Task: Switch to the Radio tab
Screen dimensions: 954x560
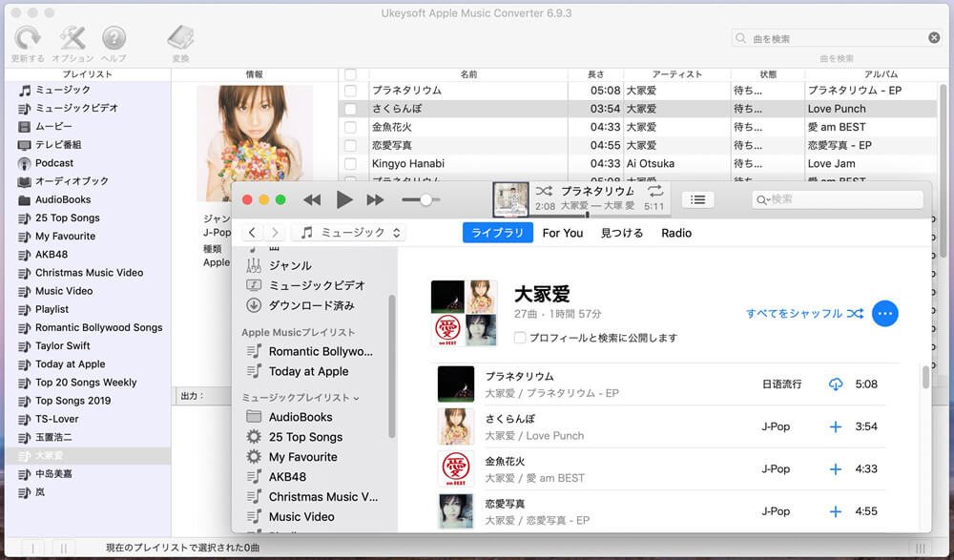Action: (676, 233)
